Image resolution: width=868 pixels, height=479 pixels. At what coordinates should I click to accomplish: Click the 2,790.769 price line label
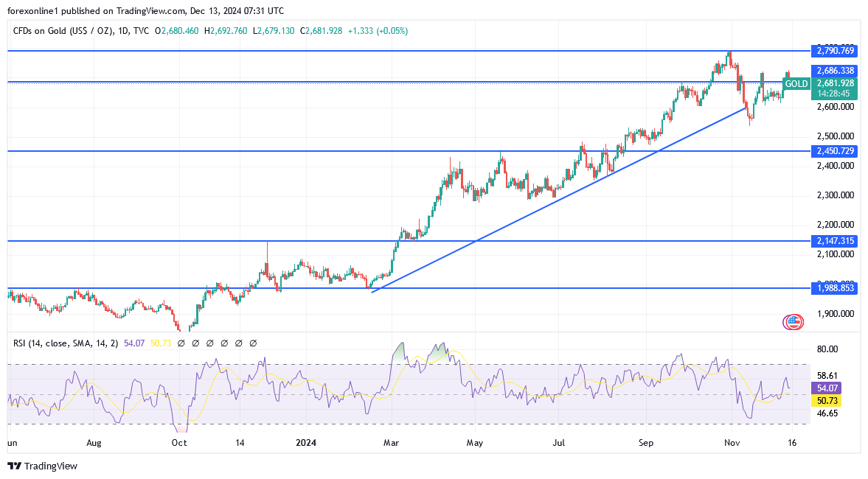[x=835, y=51]
